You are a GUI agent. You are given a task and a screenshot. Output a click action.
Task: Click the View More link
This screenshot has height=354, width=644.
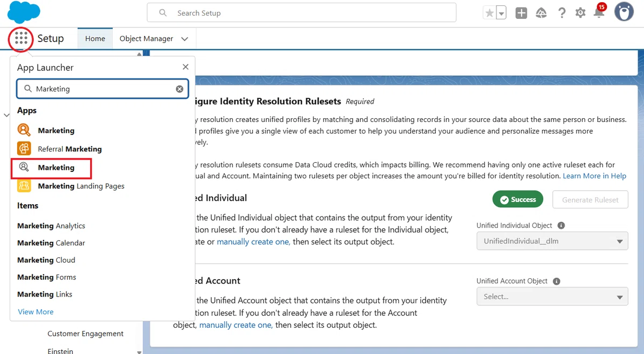[35, 312]
